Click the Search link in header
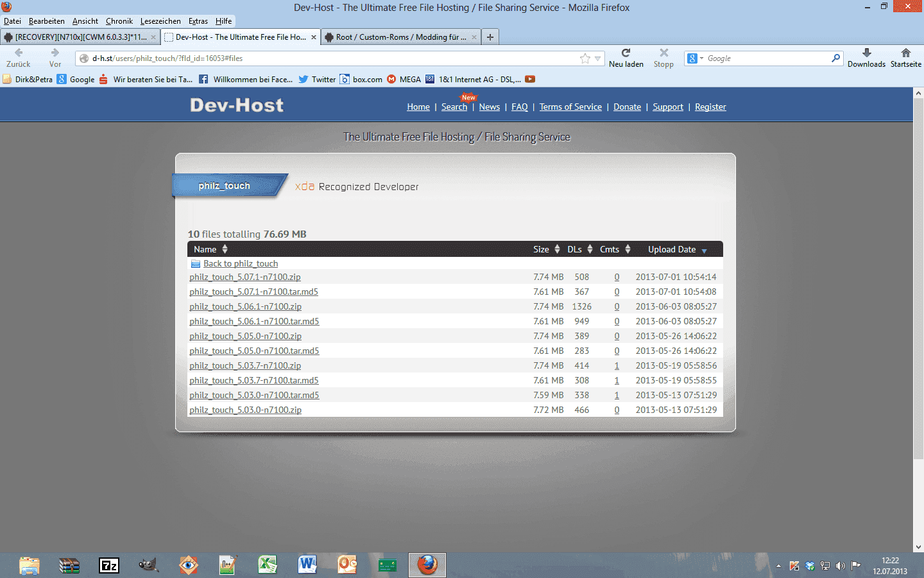The height and width of the screenshot is (578, 924). [x=454, y=107]
